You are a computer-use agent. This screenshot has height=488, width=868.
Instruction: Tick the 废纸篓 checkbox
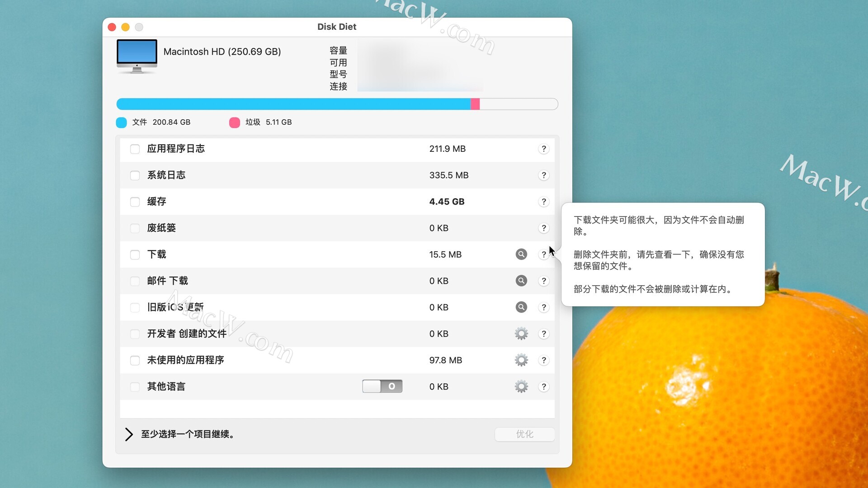[x=135, y=228]
